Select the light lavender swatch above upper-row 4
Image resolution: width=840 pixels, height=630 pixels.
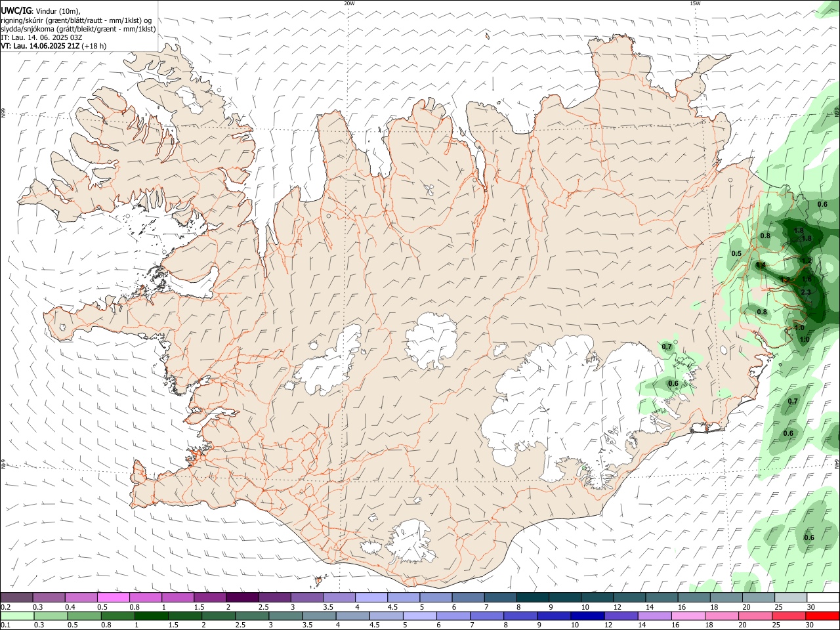pos(371,597)
